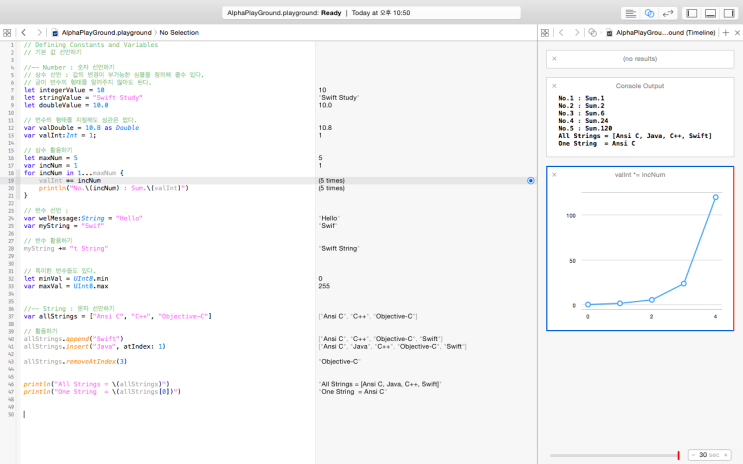Toggle the left navigator panel
Image resolution: width=743 pixels, height=464 pixels.
click(692, 13)
